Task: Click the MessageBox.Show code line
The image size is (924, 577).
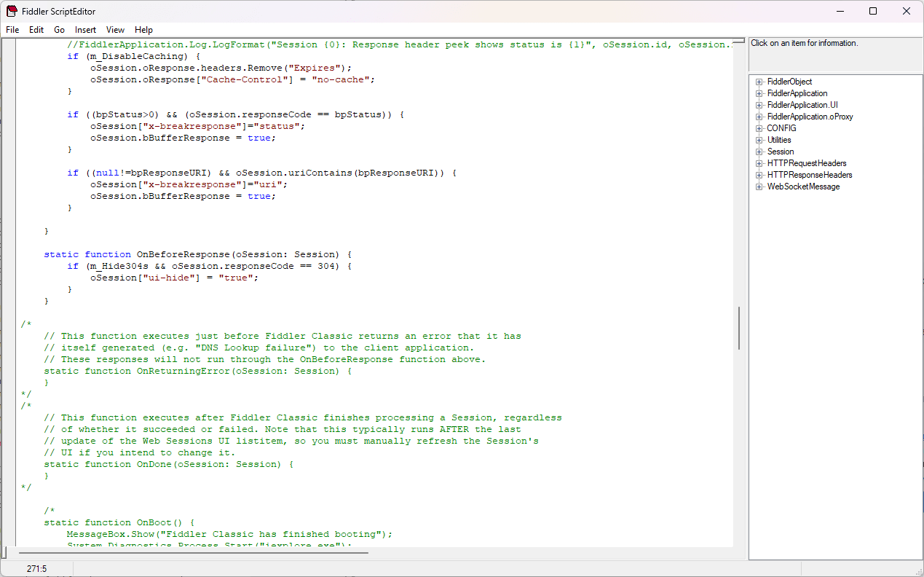Action: [x=230, y=534]
